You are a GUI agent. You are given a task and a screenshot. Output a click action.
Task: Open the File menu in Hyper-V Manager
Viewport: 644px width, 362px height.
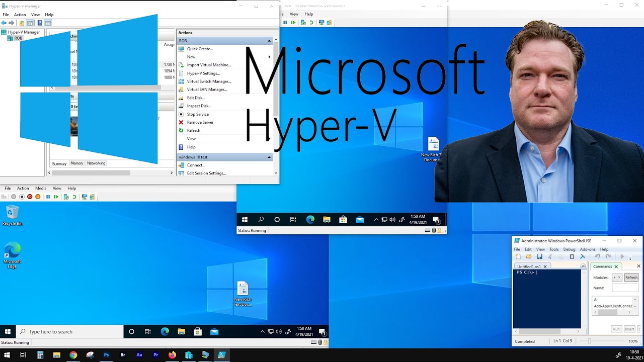click(6, 15)
